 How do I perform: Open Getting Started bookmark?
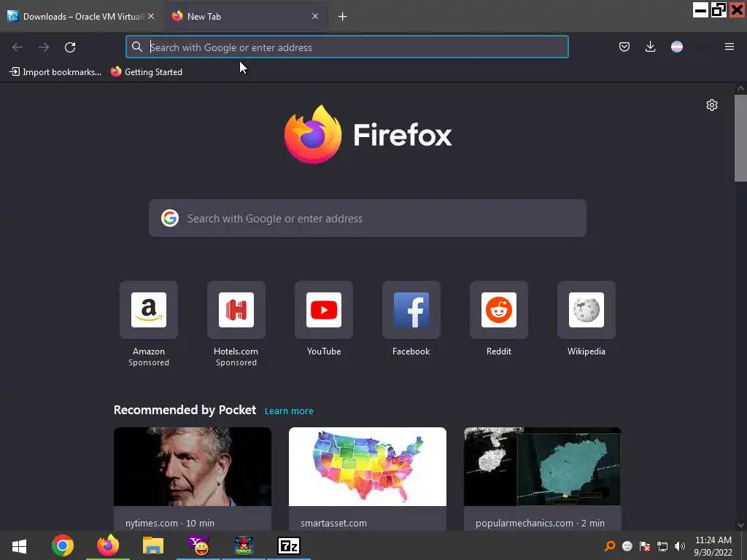pyautogui.click(x=146, y=72)
